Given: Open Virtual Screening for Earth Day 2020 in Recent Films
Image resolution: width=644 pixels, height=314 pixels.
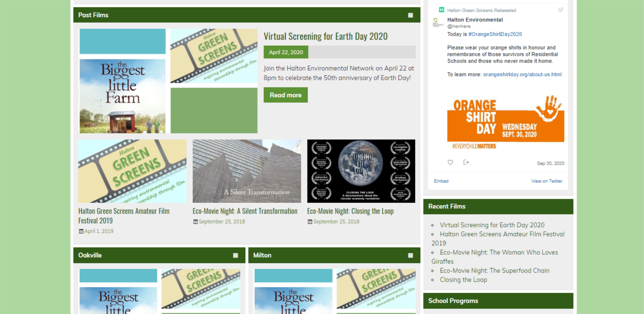Looking at the screenshot, I should coord(492,225).
